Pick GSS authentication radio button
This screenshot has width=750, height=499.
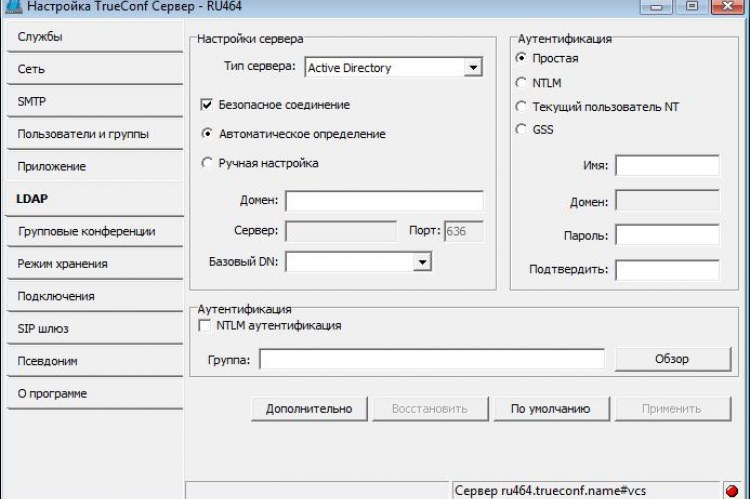click(521, 129)
